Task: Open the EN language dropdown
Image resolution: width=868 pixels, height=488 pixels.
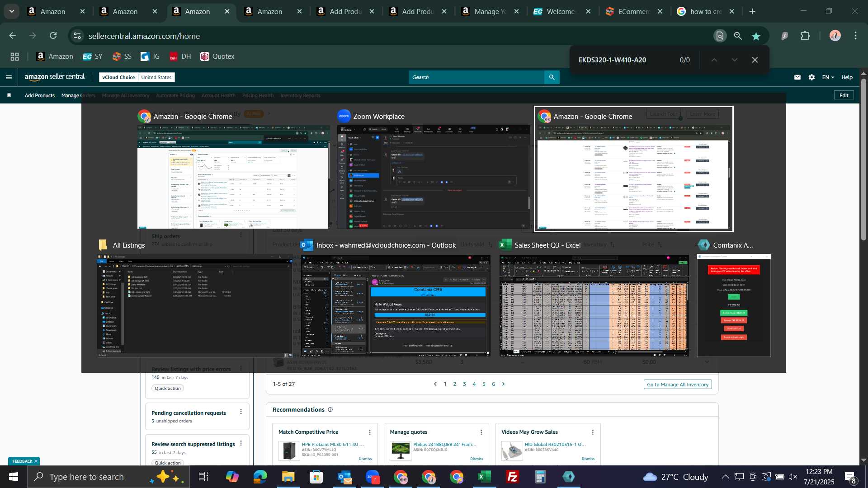Action: tap(828, 77)
